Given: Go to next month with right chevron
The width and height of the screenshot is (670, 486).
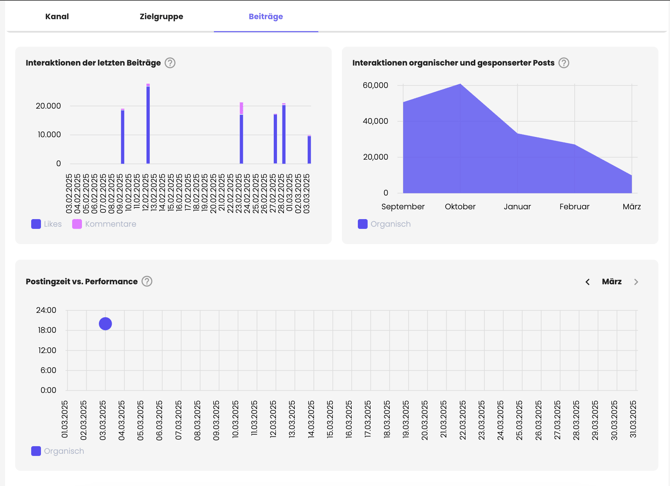Looking at the screenshot, I should click(636, 282).
